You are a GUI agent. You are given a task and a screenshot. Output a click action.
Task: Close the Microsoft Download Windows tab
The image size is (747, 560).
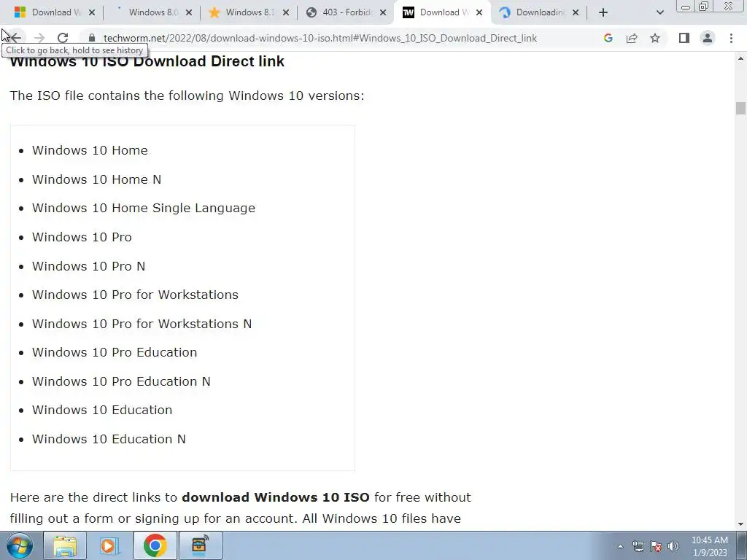point(92,12)
